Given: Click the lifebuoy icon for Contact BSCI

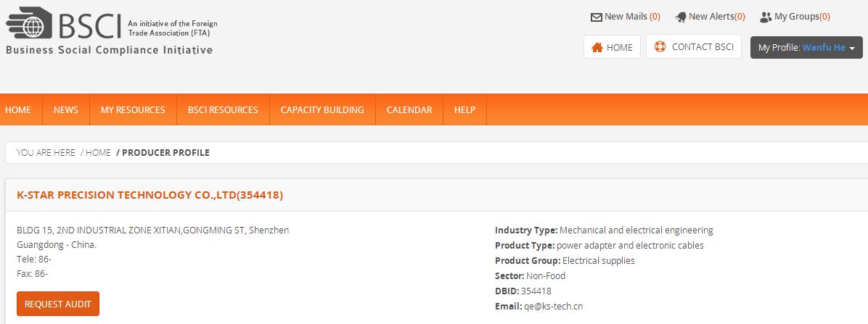Looking at the screenshot, I should click(660, 47).
